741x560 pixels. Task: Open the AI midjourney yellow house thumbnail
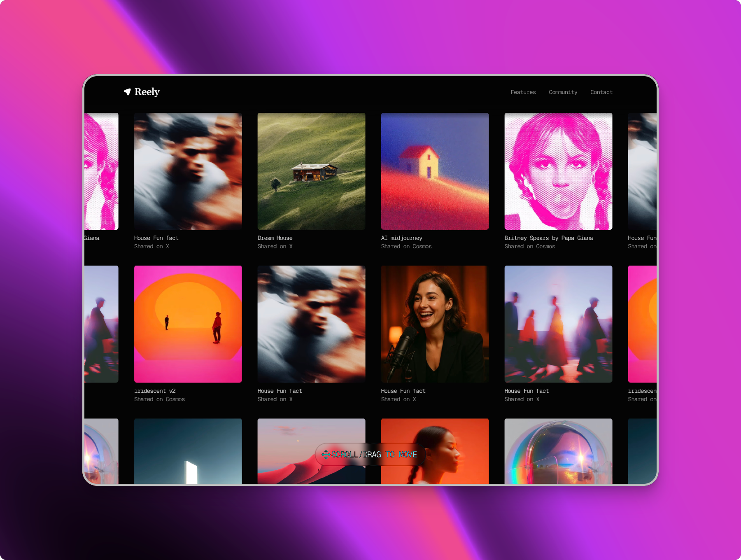(x=435, y=171)
